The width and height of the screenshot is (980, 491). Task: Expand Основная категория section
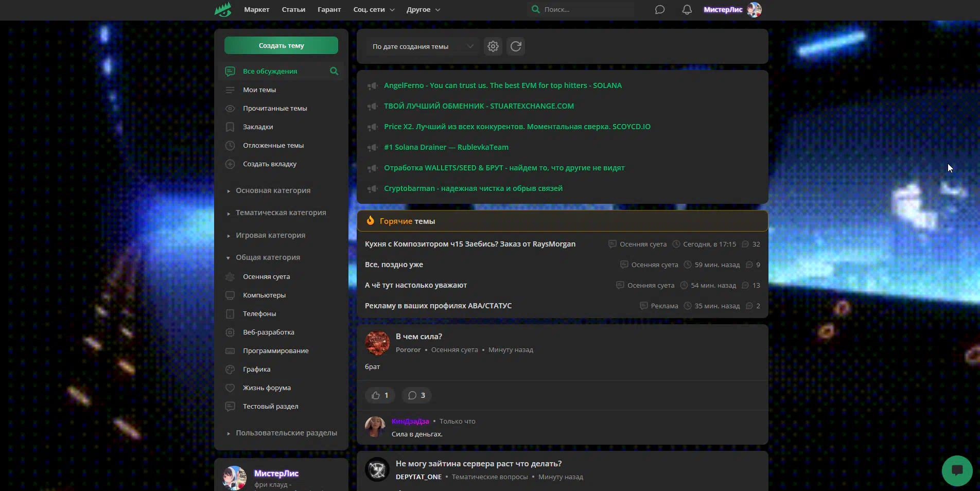(x=273, y=190)
